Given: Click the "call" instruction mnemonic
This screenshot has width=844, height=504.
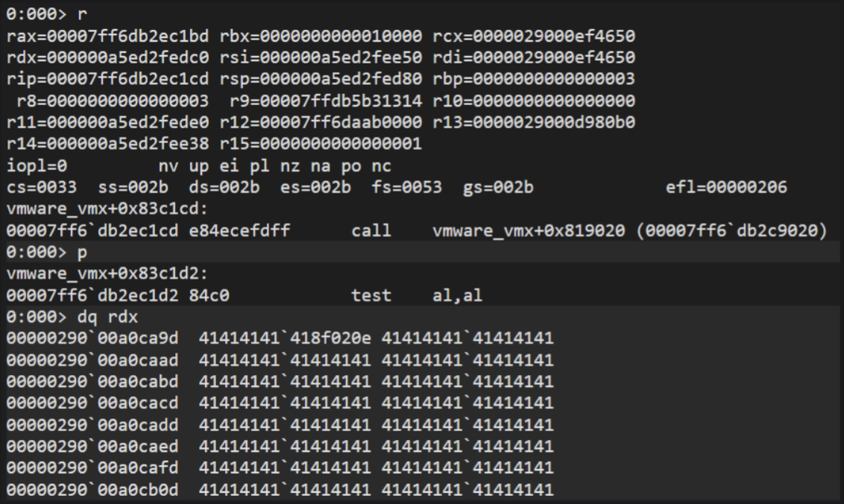Looking at the screenshot, I should (x=371, y=230).
